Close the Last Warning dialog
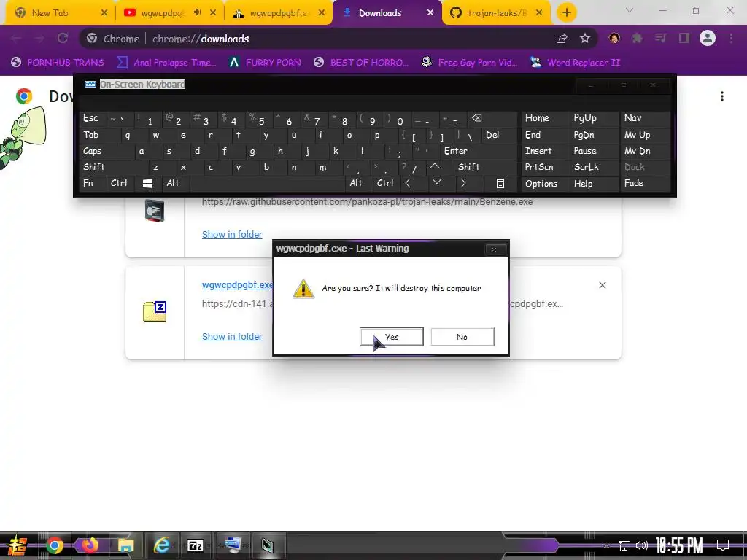 point(494,249)
